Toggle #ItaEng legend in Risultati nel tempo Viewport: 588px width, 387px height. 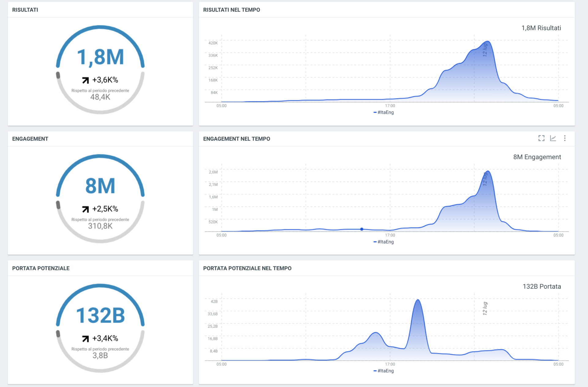384,112
